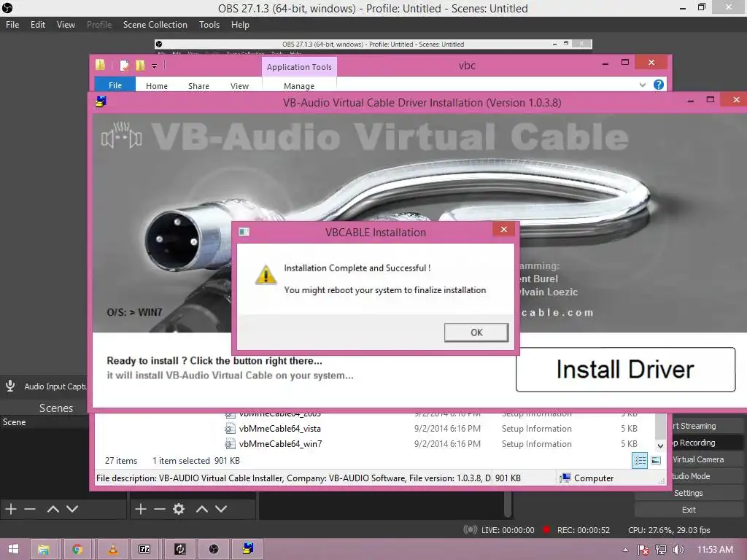Click the Exit button in OBS
The image size is (747, 560).
[689, 510]
